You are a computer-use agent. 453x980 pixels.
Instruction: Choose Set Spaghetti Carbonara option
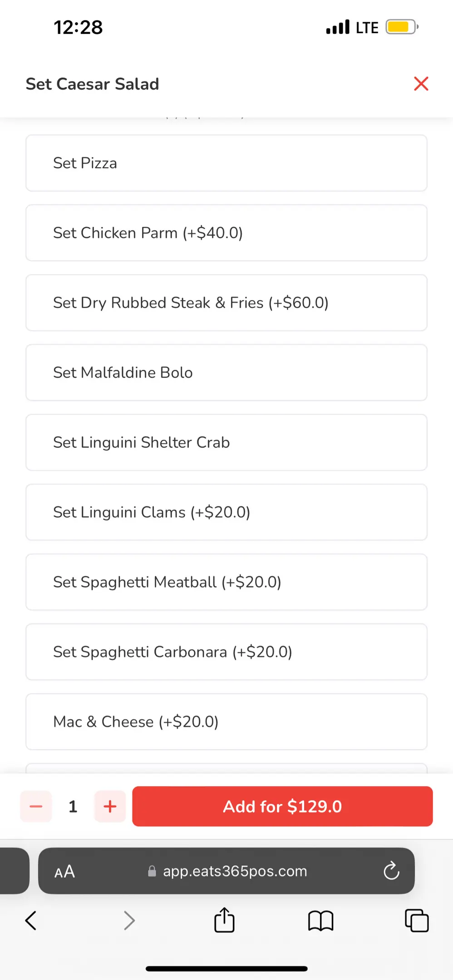click(226, 652)
